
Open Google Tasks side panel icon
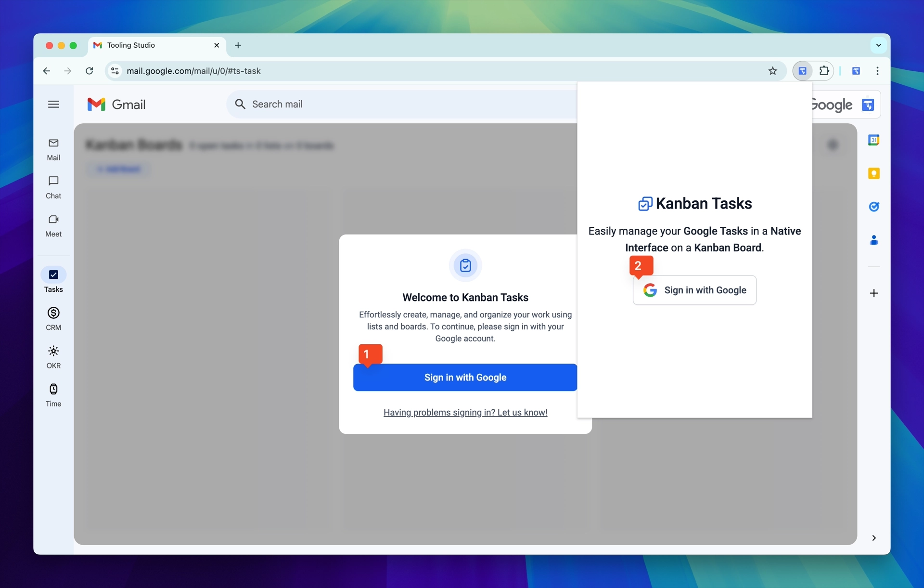pyautogui.click(x=873, y=207)
